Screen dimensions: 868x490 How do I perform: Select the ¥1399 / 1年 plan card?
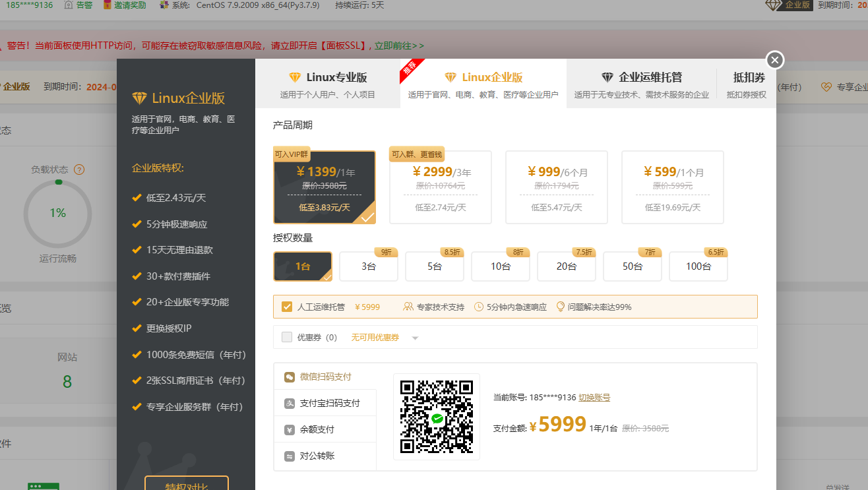[x=325, y=187]
